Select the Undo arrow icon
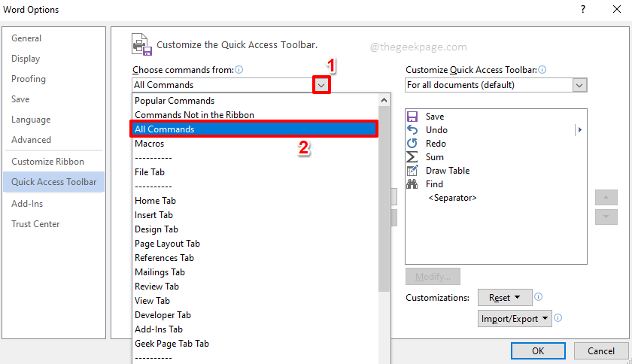 412,130
